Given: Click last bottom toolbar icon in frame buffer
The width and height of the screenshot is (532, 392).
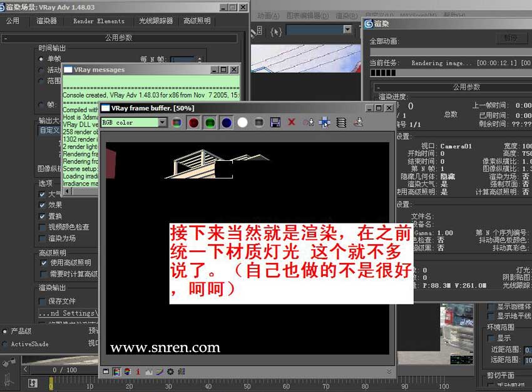Looking at the screenshot, I should [182, 371].
